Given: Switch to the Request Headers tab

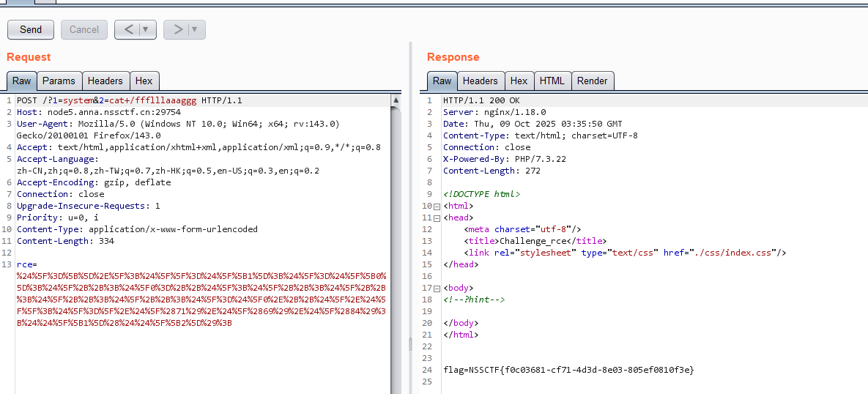Looking at the screenshot, I should pyautogui.click(x=105, y=81).
